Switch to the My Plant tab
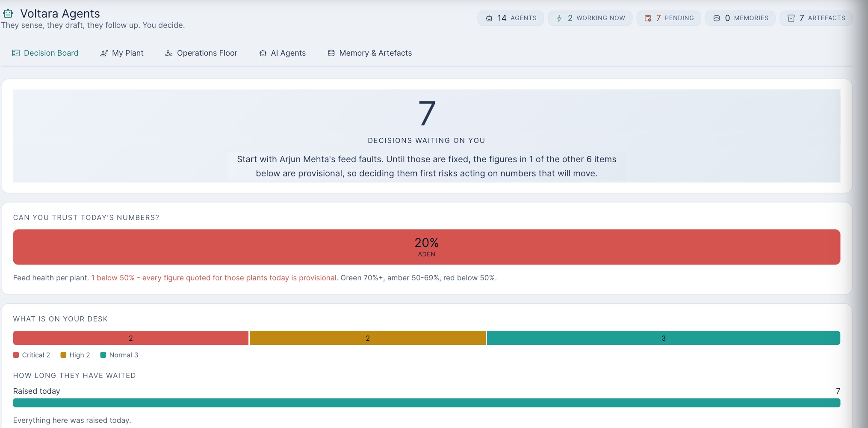Viewport: 868px width, 428px height. [122, 53]
